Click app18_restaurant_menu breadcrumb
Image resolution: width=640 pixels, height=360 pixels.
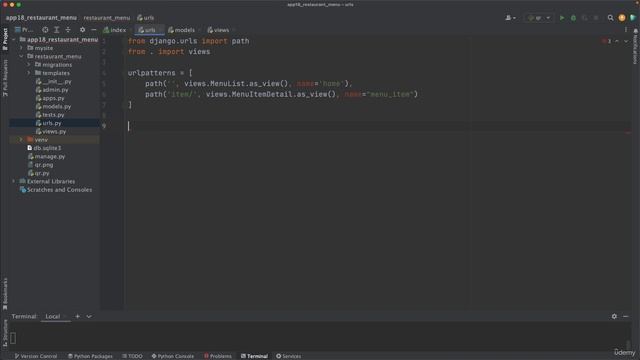click(41, 18)
